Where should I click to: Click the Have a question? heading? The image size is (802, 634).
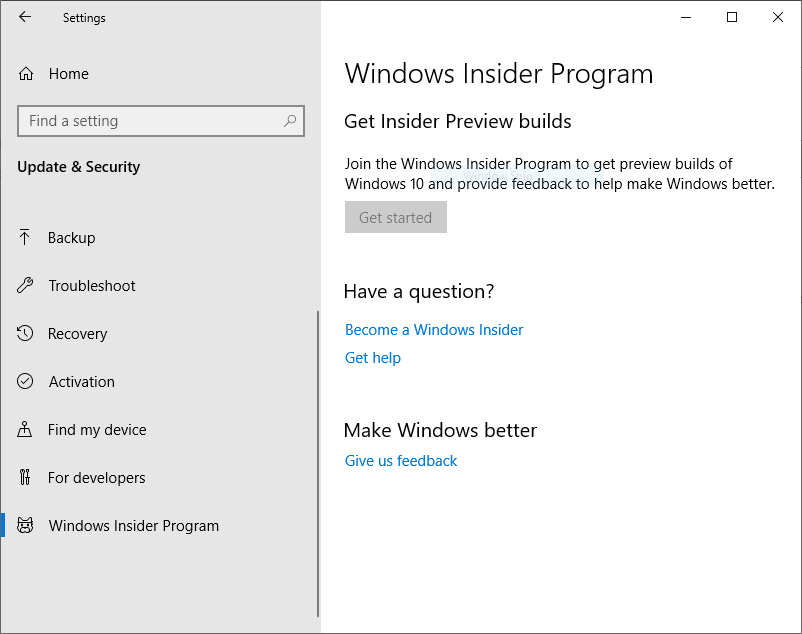pos(419,291)
